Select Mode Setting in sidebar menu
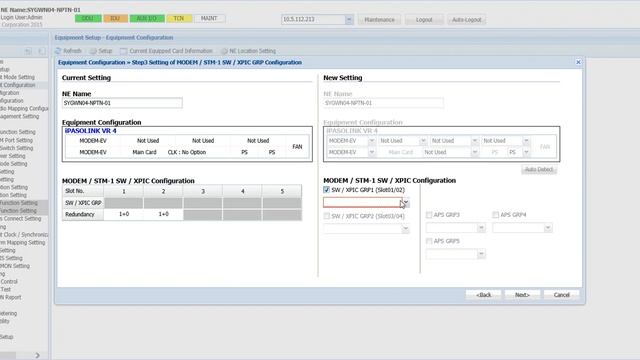640x360 pixels. (18, 77)
